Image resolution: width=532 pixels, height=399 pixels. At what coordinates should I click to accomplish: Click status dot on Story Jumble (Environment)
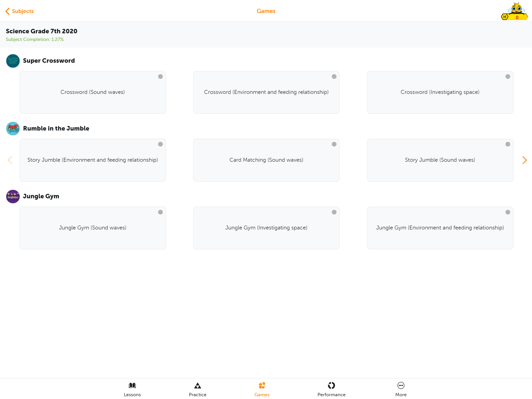coord(160,144)
